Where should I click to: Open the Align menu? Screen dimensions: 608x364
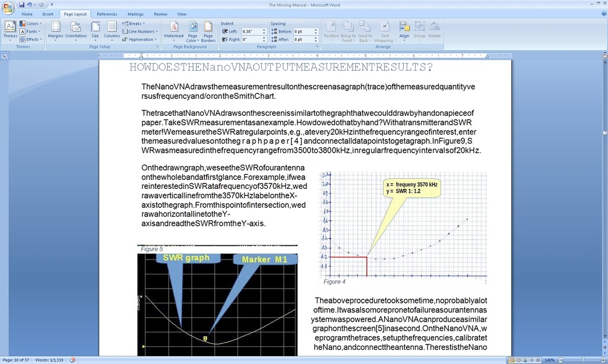coord(404,31)
